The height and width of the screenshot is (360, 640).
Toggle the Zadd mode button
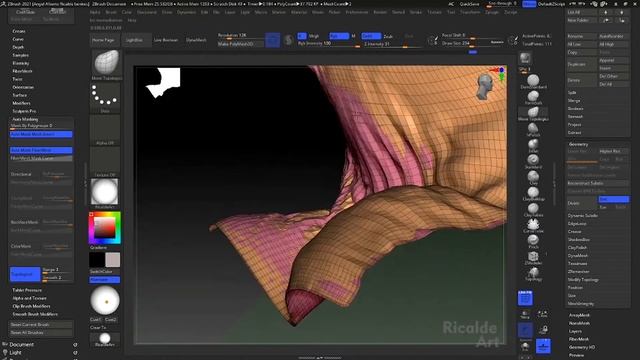pyautogui.click(x=371, y=36)
